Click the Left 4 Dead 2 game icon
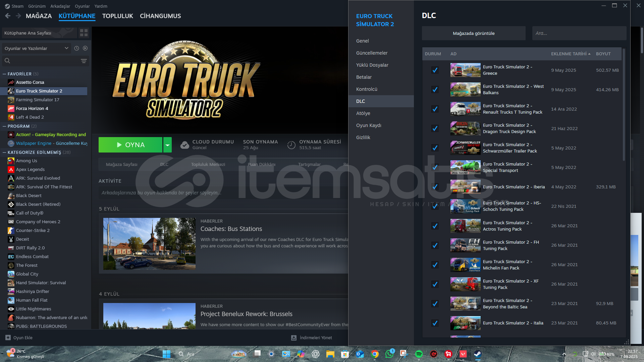The image size is (644, 362). click(x=11, y=117)
